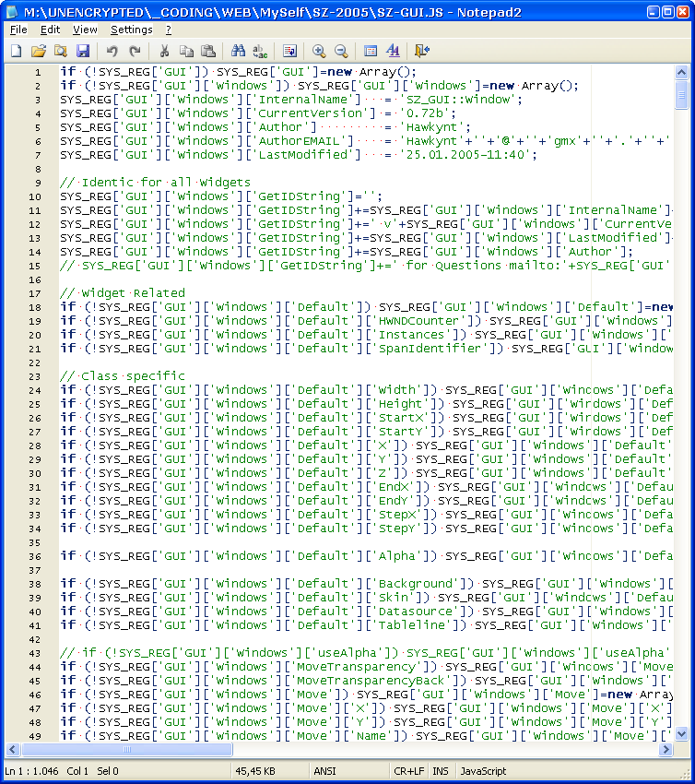
Task: Click the New document toolbar icon
Action: pos(17,51)
